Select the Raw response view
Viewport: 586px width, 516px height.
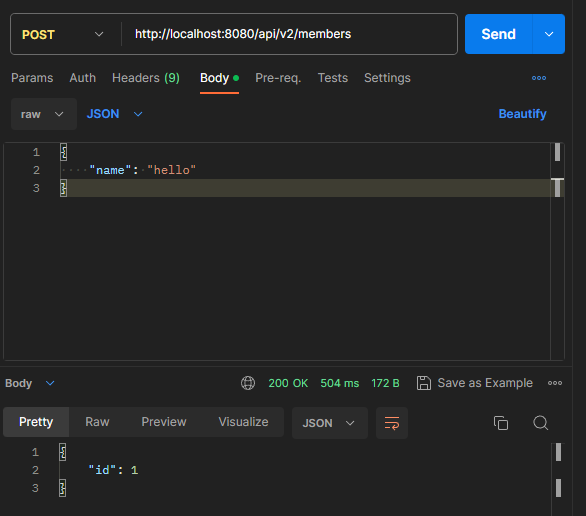[97, 422]
